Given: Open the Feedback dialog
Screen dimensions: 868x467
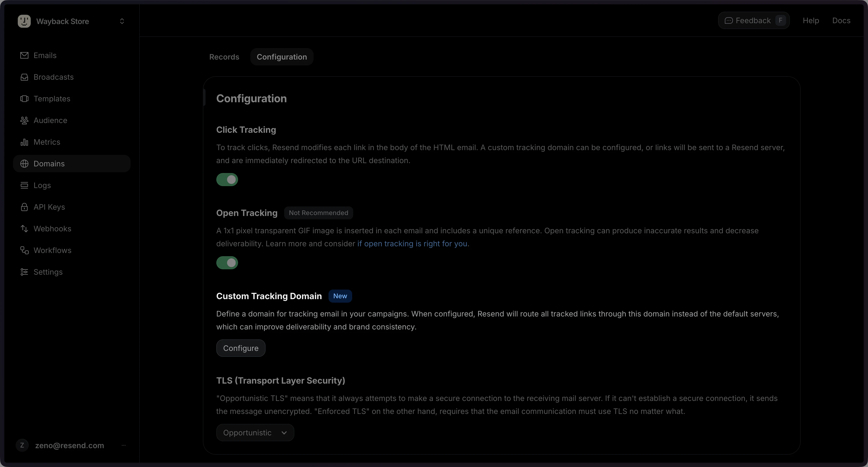Looking at the screenshot, I should 753,20.
